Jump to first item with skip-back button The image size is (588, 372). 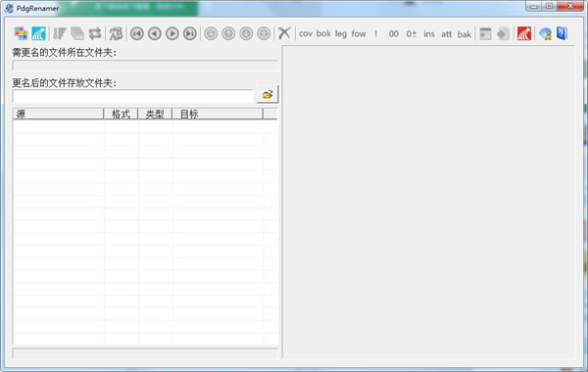click(x=137, y=33)
